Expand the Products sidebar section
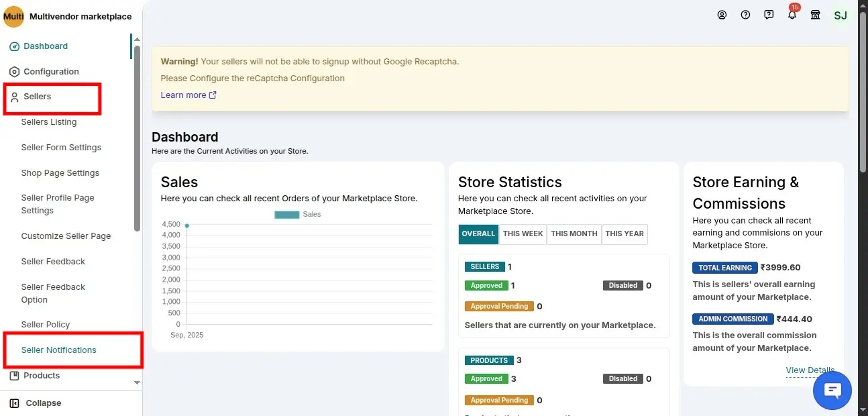 pyautogui.click(x=42, y=376)
